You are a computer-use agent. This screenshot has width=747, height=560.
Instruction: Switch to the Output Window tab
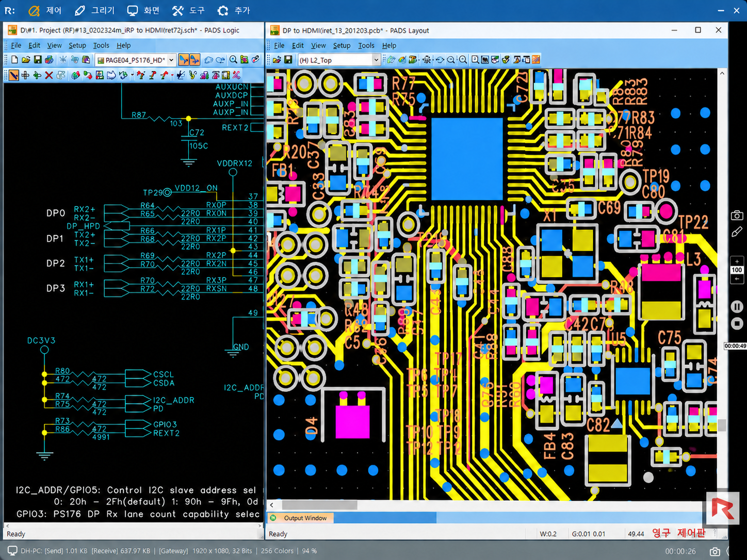[x=300, y=518]
